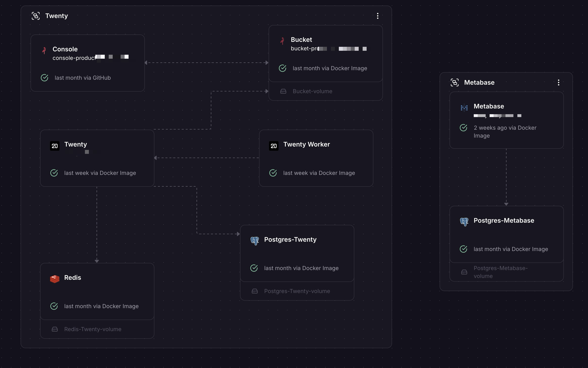The height and width of the screenshot is (368, 588).
Task: Select the Twenty service card title
Action: pos(75,144)
